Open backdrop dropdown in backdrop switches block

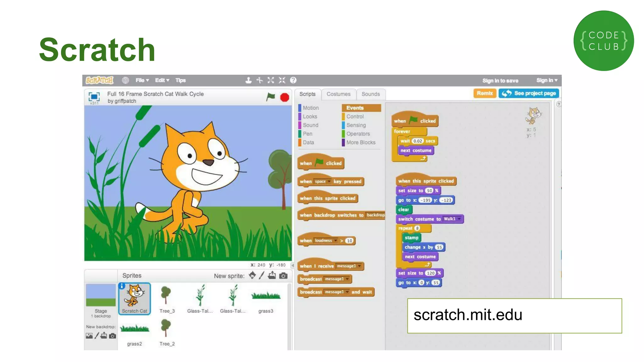coord(375,215)
